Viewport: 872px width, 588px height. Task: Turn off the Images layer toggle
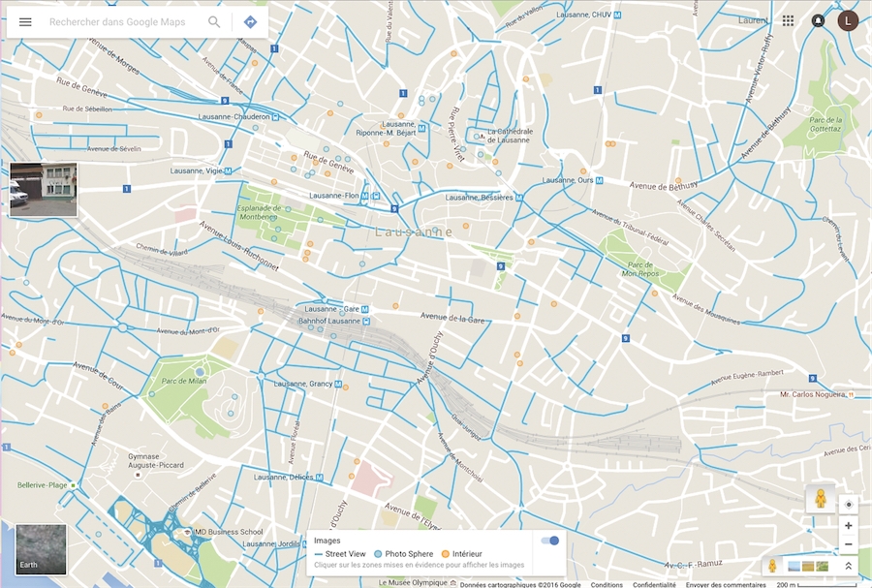pos(550,541)
